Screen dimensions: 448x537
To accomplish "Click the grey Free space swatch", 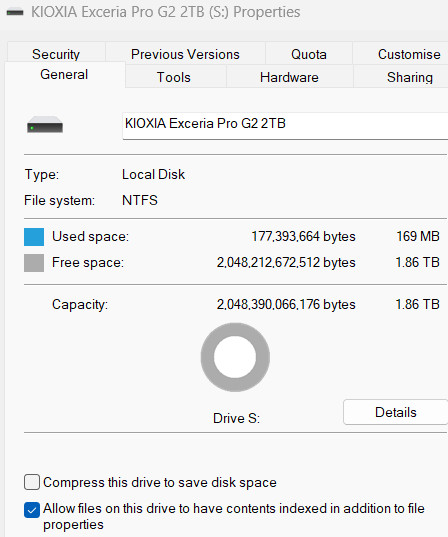I will [x=34, y=263].
